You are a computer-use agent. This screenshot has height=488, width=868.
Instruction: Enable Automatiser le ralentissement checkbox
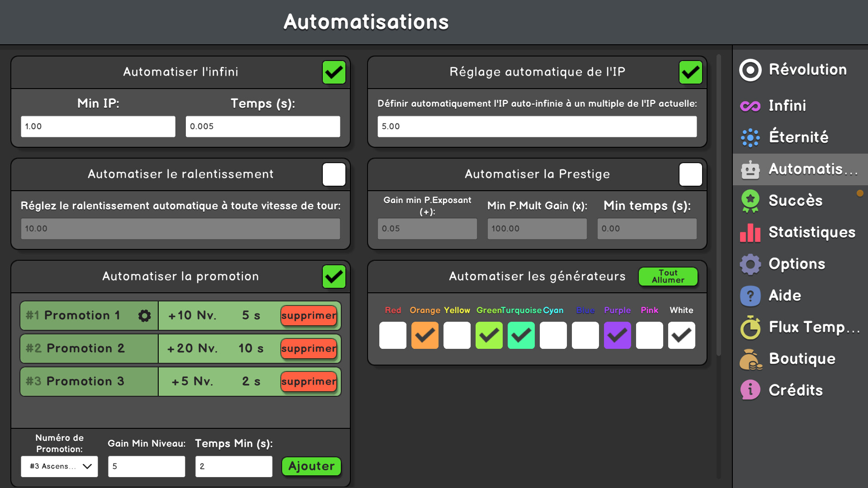tap(334, 174)
